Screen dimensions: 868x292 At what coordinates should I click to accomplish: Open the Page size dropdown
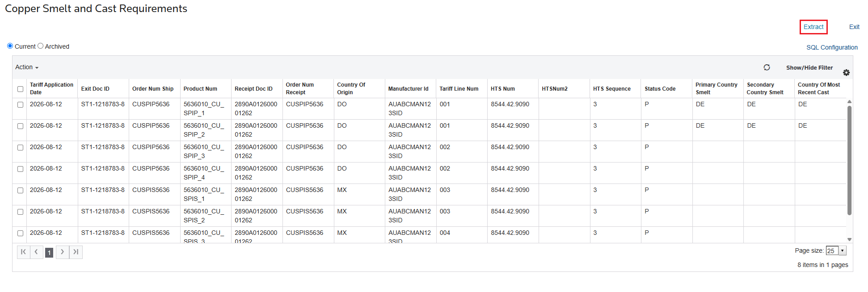pyautogui.click(x=843, y=250)
